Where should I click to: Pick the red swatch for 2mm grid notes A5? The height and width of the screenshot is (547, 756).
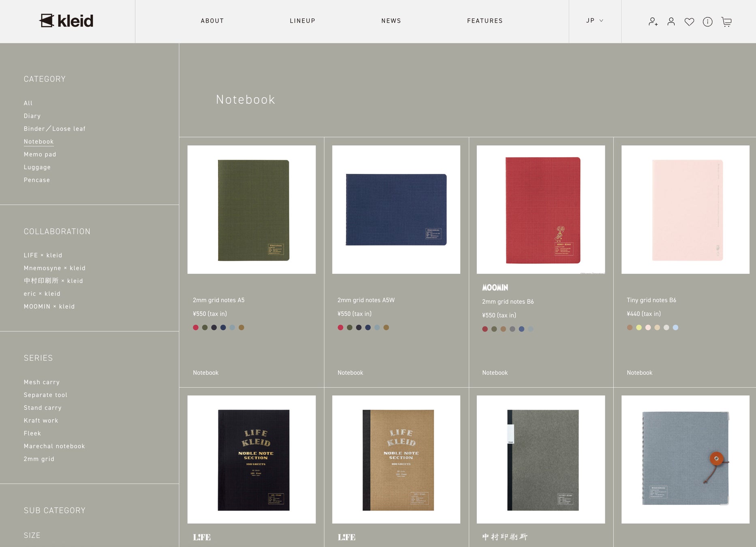[x=196, y=327]
